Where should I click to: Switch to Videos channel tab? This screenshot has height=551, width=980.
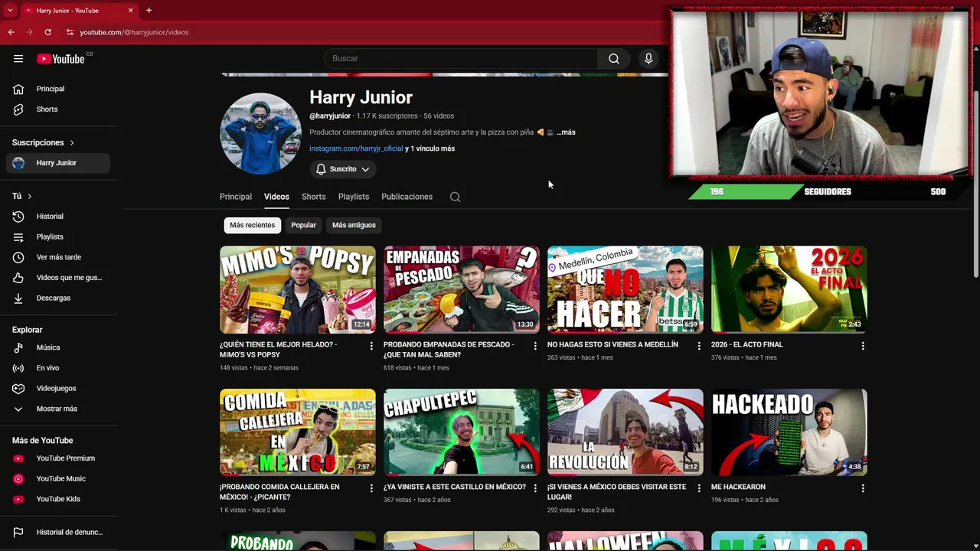click(276, 197)
